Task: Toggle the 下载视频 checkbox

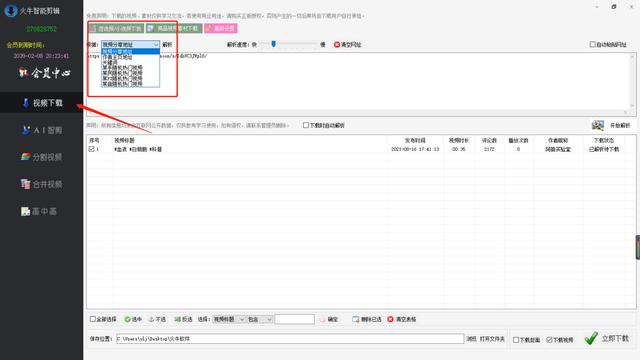Action: [x=549, y=340]
